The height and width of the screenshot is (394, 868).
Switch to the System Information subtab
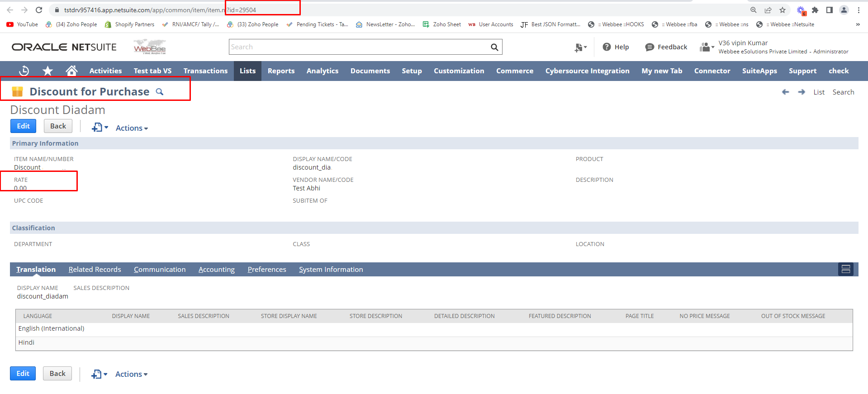331,270
